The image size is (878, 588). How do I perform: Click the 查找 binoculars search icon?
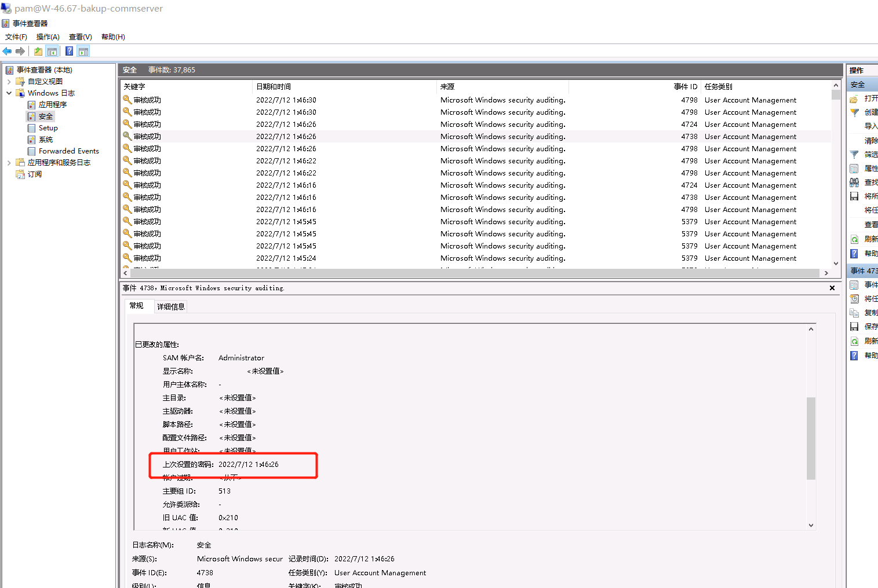(x=854, y=182)
